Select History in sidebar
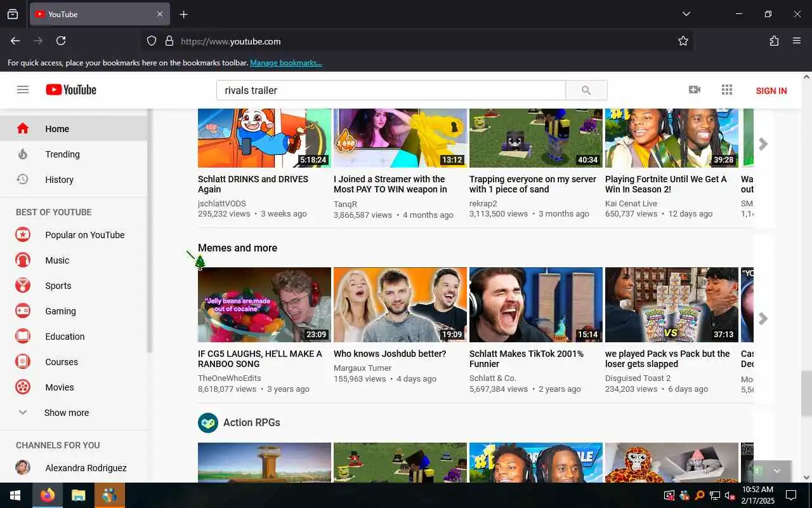 tap(74, 179)
